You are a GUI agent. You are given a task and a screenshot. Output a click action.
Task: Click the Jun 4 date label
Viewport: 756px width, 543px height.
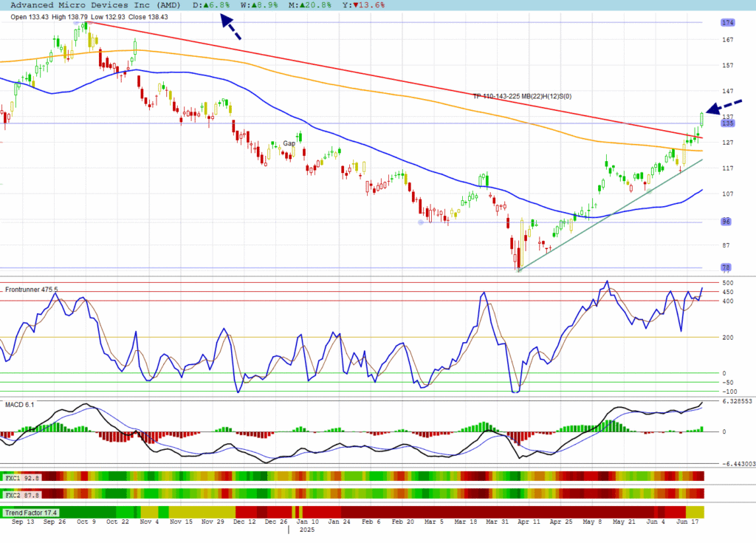point(656,522)
